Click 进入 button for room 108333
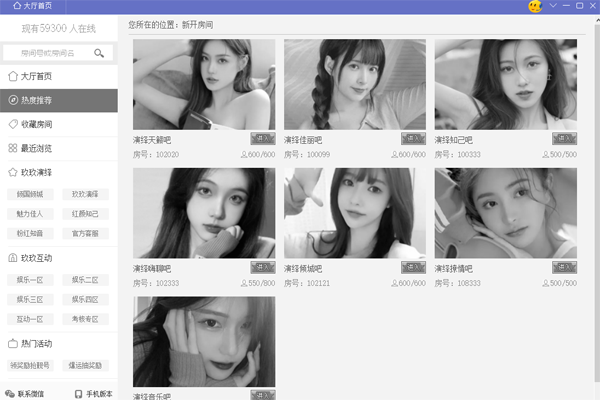600x400 pixels. pos(564,267)
